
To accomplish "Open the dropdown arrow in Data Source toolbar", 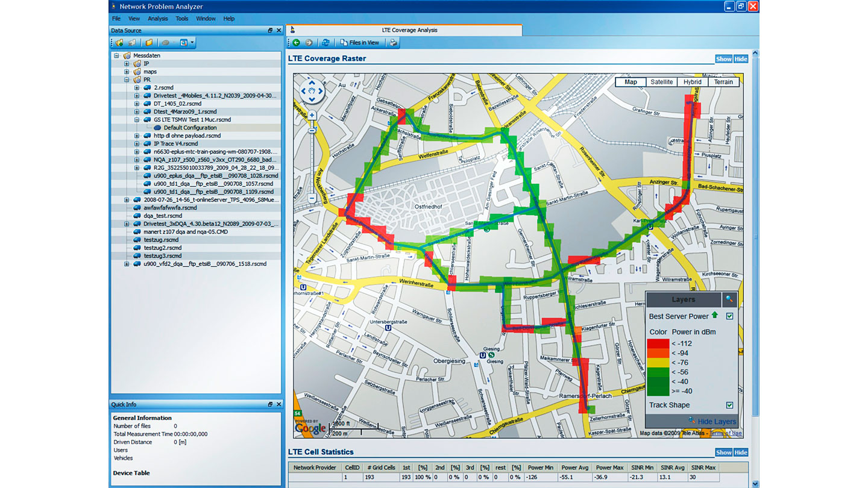I will pos(192,43).
